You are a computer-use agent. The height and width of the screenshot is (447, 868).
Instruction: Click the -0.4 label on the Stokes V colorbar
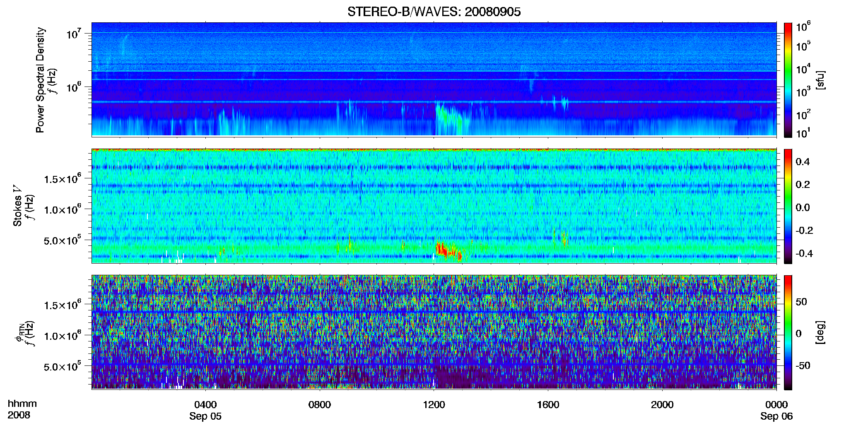pos(804,253)
